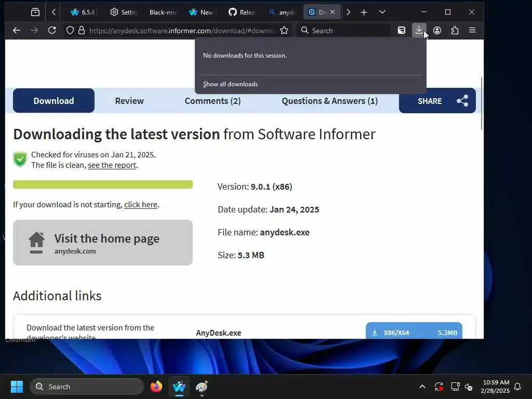Open the Review tab
The height and width of the screenshot is (399, 532).
[129, 101]
